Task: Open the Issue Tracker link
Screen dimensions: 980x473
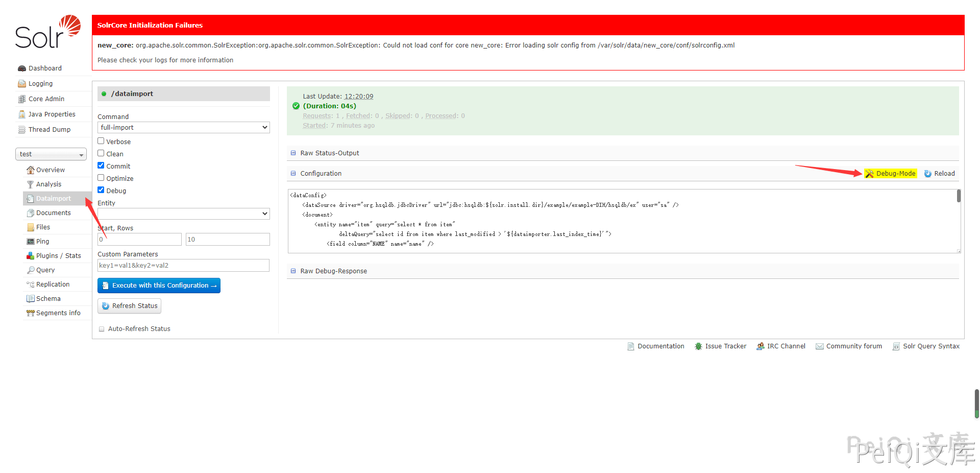Action: 725,346
